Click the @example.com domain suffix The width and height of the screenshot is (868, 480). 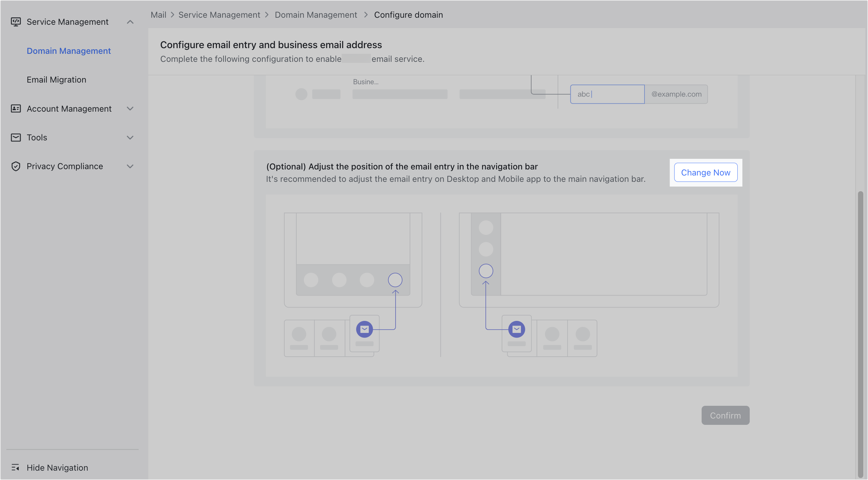click(676, 94)
